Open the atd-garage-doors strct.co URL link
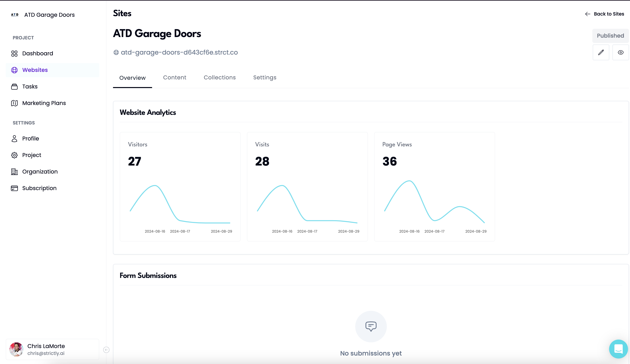630x364 pixels. (x=179, y=52)
